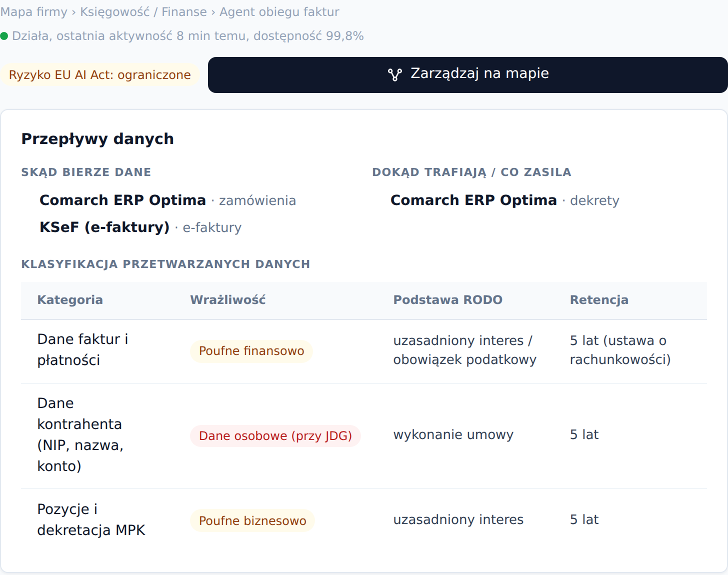This screenshot has height=575, width=728.
Task: Select 'Agent obiegu faktur' breadcrumb item
Action: pos(279,12)
